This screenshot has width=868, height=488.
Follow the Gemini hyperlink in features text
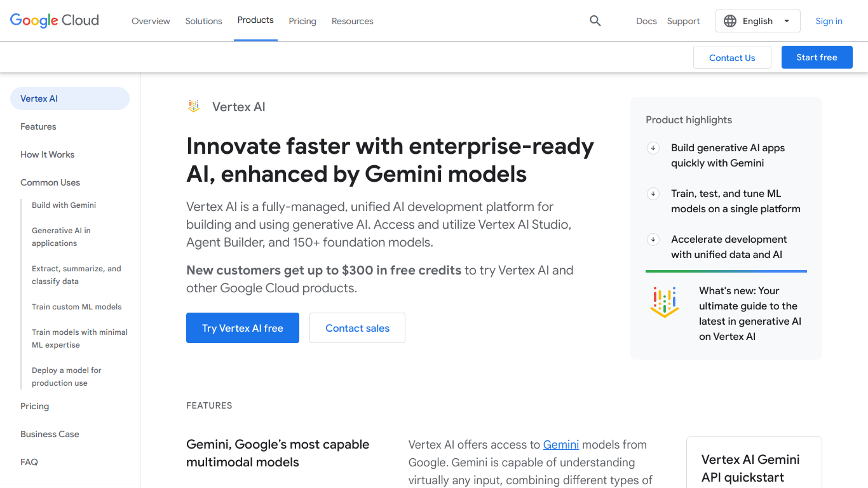[561, 445]
